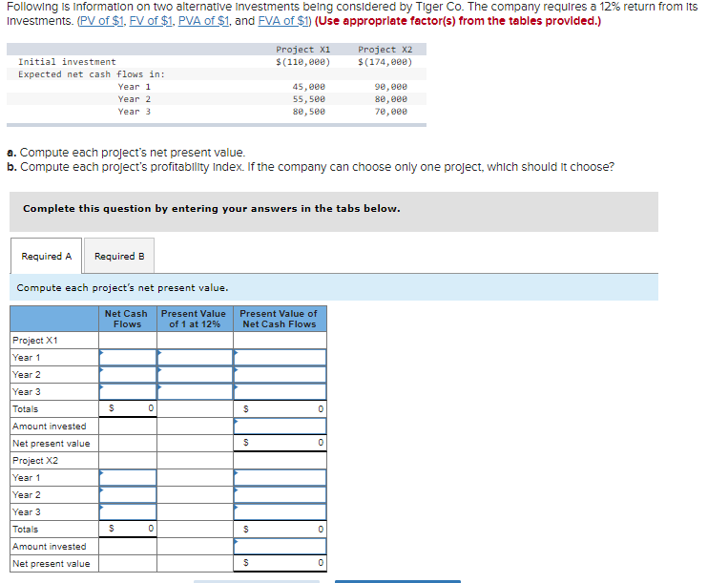Image resolution: width=728 pixels, height=583 pixels.
Task: Select Project X1 Year 2 Present Value of 1 cell
Action: pyautogui.click(x=195, y=375)
